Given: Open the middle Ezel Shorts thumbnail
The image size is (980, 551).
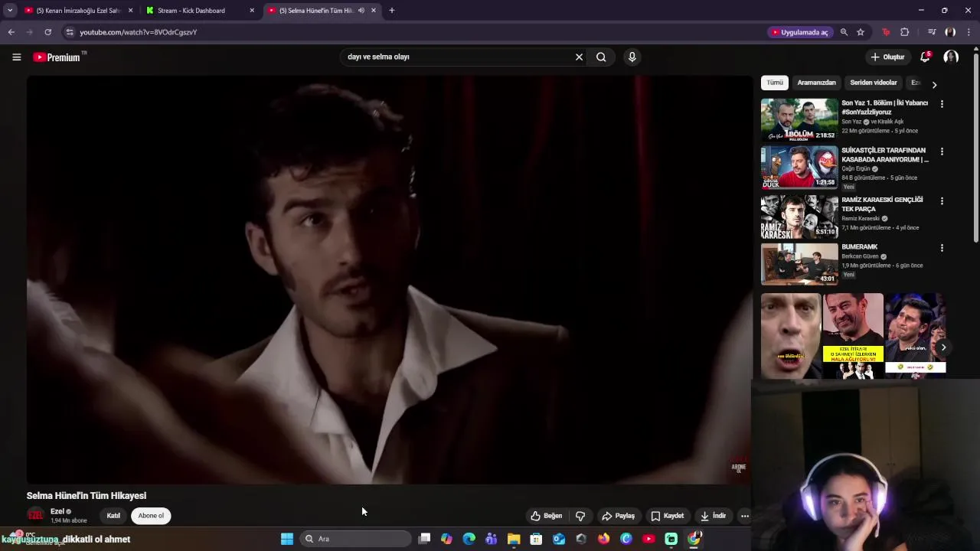Looking at the screenshot, I should (x=853, y=336).
